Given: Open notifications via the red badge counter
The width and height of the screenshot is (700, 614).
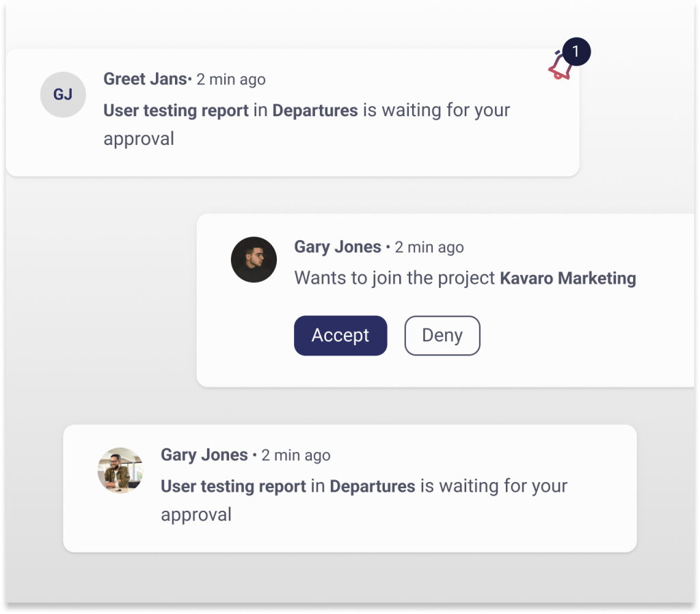Looking at the screenshot, I should tap(578, 51).
